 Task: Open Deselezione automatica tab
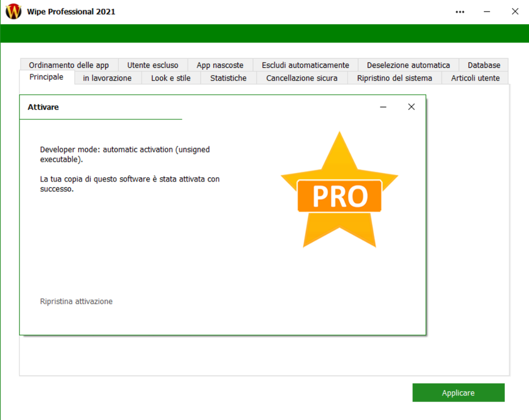(x=408, y=65)
